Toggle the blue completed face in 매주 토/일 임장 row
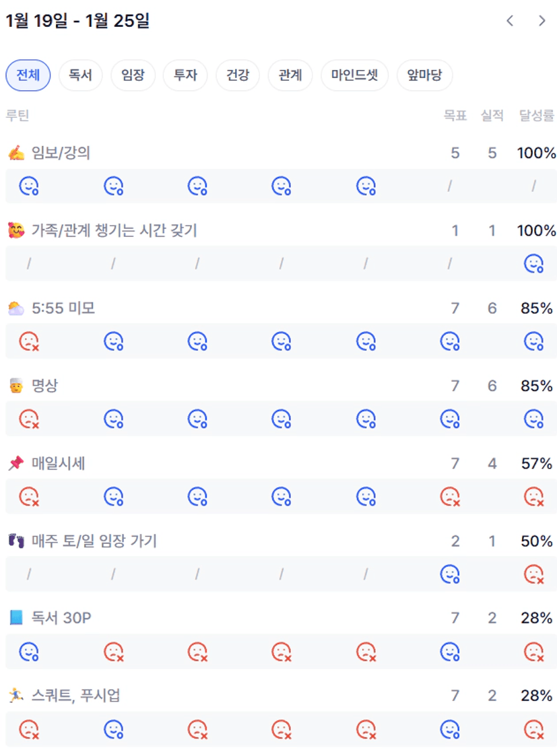Viewport: 557px width, 756px height. 450,574
